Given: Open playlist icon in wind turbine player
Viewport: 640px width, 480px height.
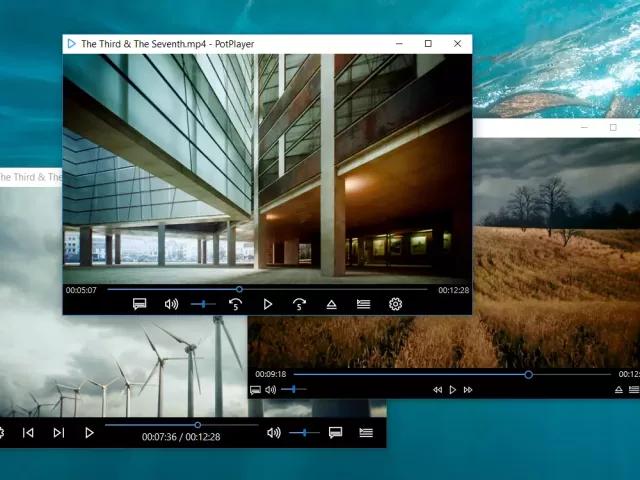Looking at the screenshot, I should 366,433.
